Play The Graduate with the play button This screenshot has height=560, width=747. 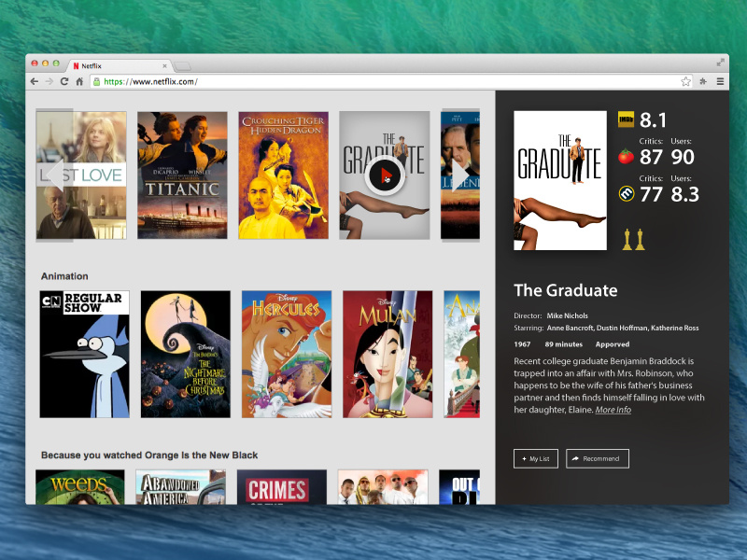385,175
